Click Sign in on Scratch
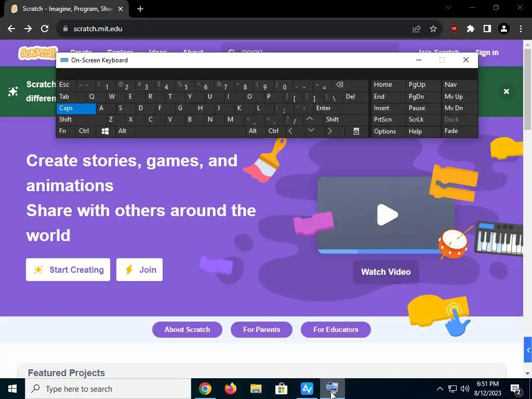The width and height of the screenshot is (532, 399). click(487, 52)
